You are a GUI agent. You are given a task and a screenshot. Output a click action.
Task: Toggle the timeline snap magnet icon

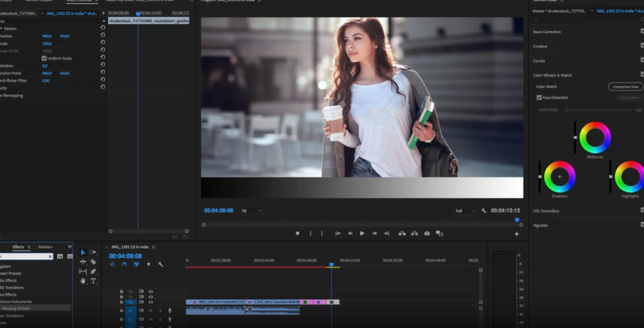(124, 264)
